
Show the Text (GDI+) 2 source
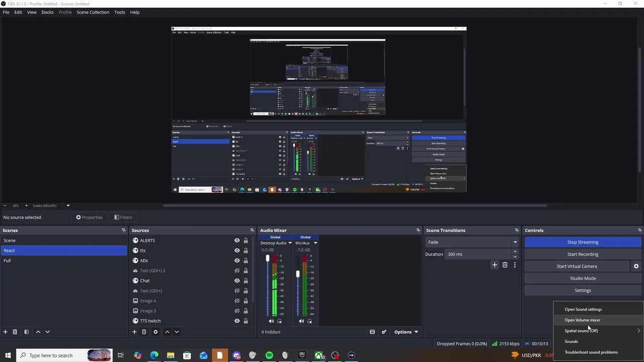(237, 270)
